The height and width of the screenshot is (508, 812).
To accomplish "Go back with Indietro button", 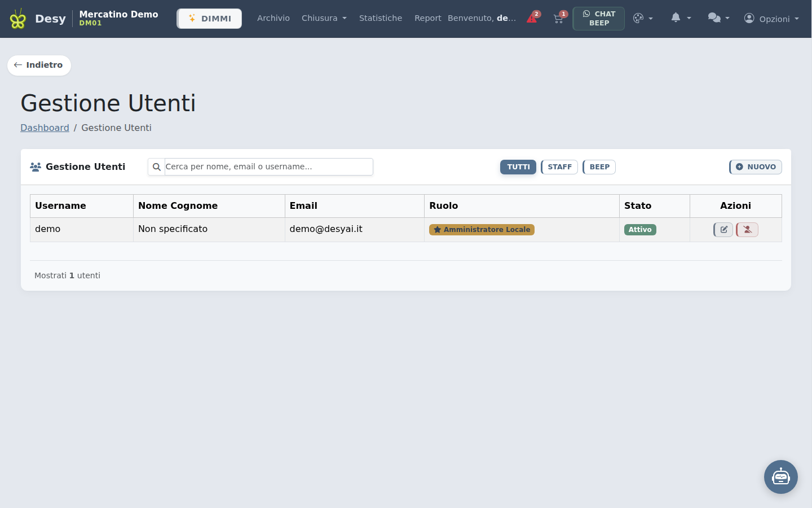I will (39, 65).
